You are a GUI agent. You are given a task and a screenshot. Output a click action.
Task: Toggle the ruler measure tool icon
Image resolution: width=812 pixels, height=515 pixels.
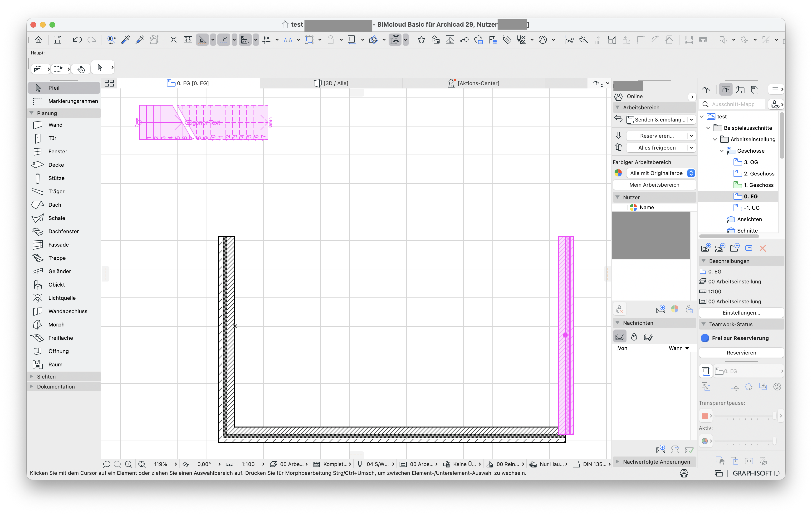188,40
